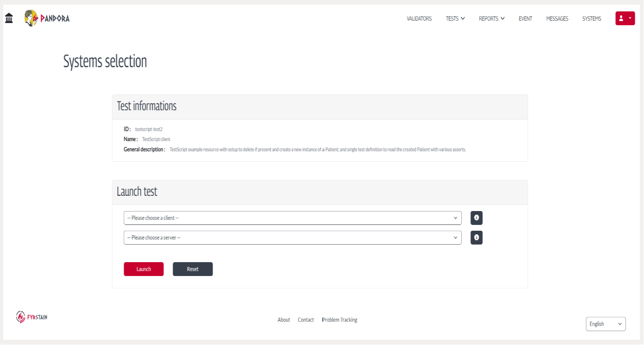Navigate to SYSTEMS

(x=591, y=18)
